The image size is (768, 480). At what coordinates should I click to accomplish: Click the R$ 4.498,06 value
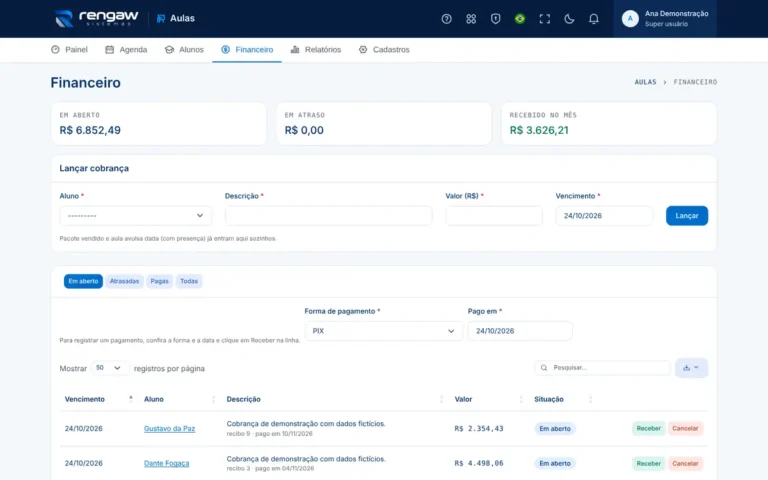coord(479,463)
